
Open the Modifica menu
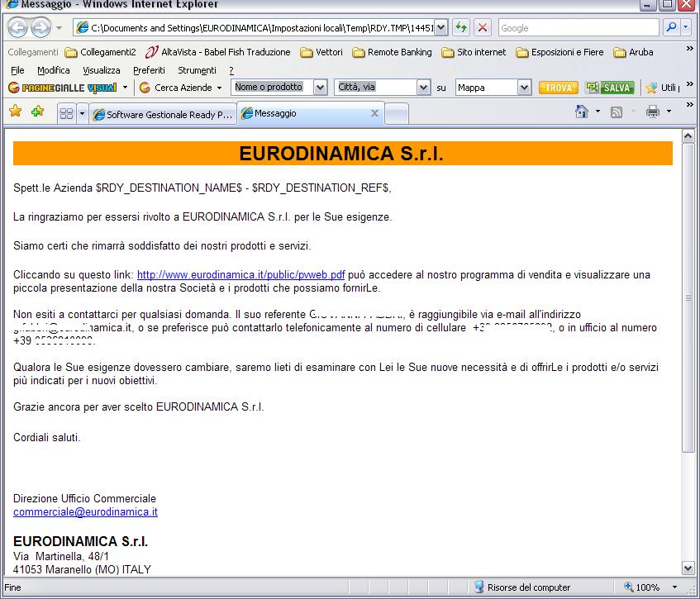click(x=54, y=70)
